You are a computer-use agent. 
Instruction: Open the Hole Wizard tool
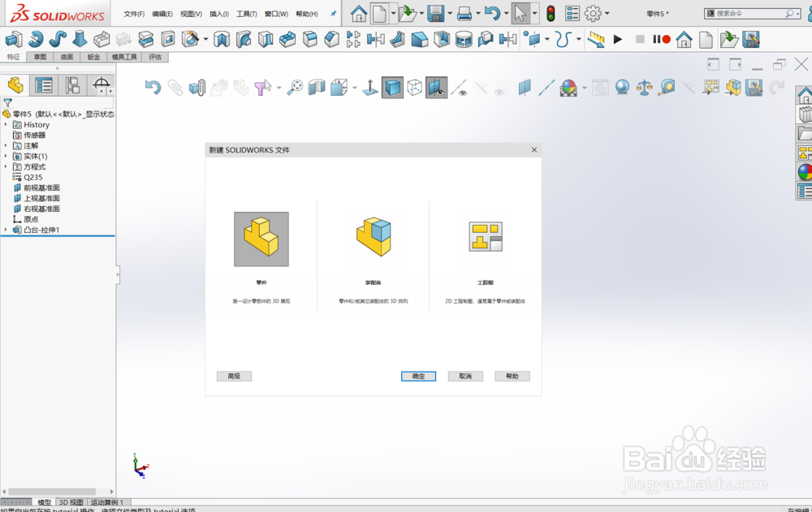[191, 39]
